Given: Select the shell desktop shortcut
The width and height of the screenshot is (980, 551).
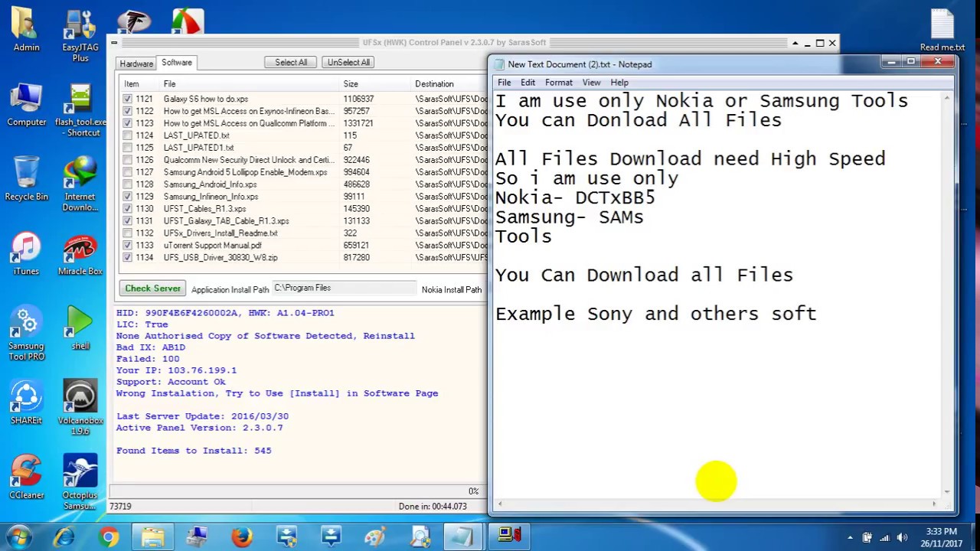Looking at the screenshot, I should [80, 328].
